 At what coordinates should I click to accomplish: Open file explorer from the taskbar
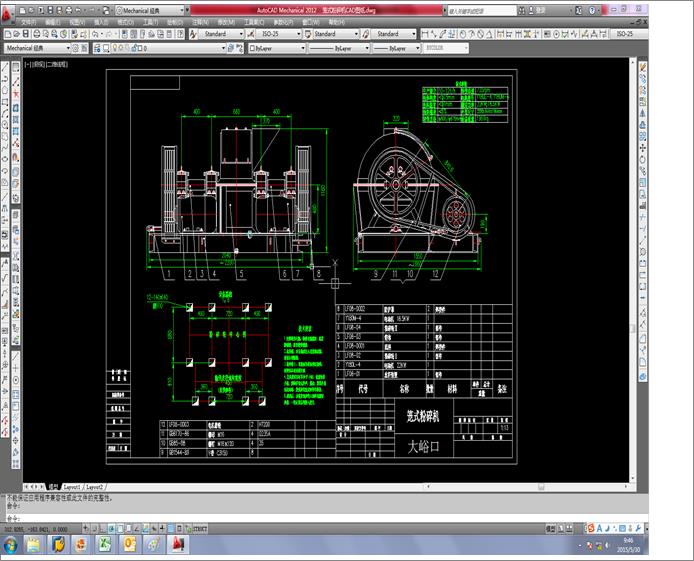coord(34,544)
